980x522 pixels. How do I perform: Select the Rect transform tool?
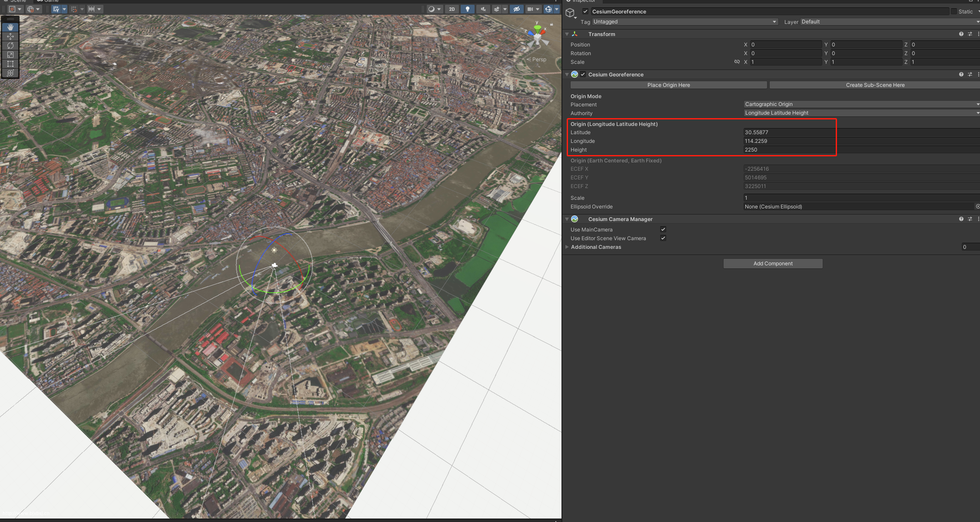(x=10, y=64)
